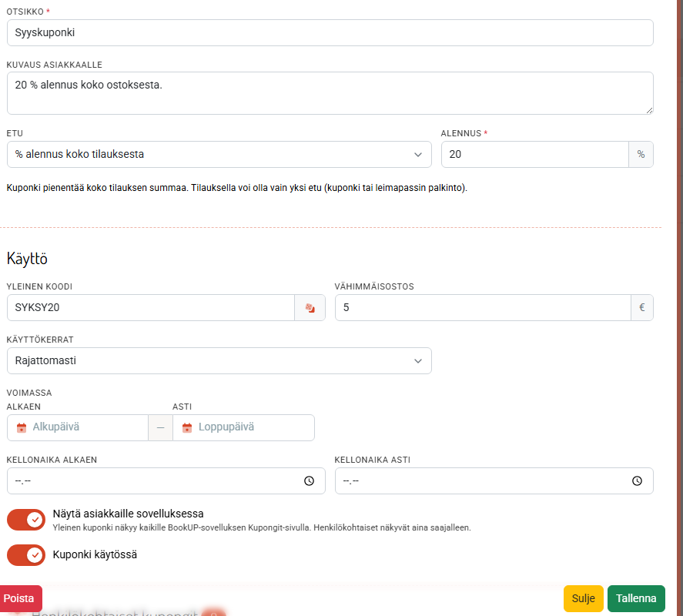Expand the Käyttökerrat dropdown
683x616 pixels.
[219, 360]
